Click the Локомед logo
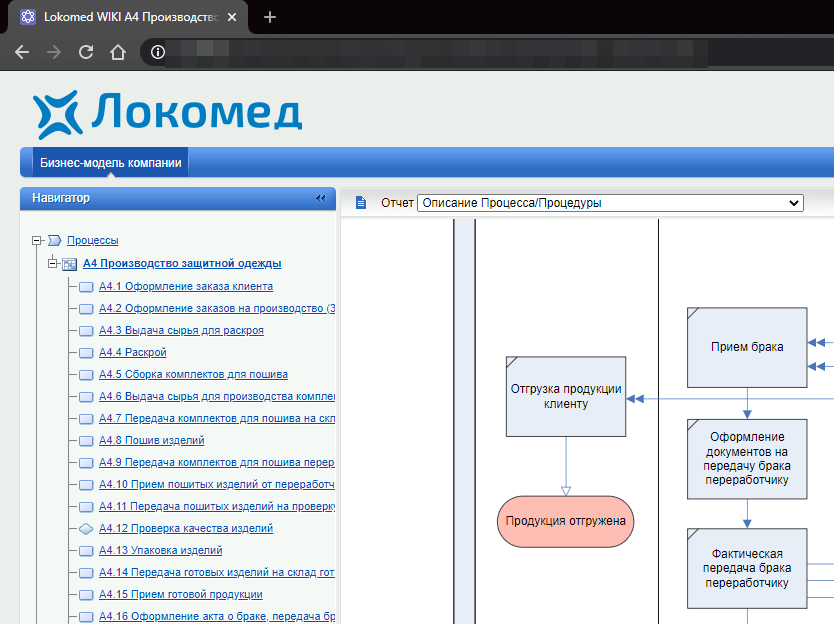This screenshot has height=624, width=834. pos(167,113)
